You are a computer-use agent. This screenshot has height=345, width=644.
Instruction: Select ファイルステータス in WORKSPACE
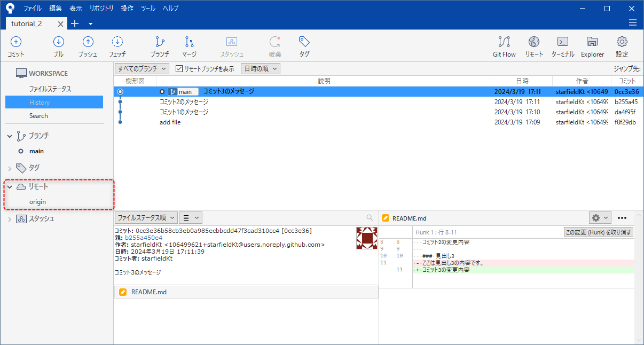coord(50,89)
